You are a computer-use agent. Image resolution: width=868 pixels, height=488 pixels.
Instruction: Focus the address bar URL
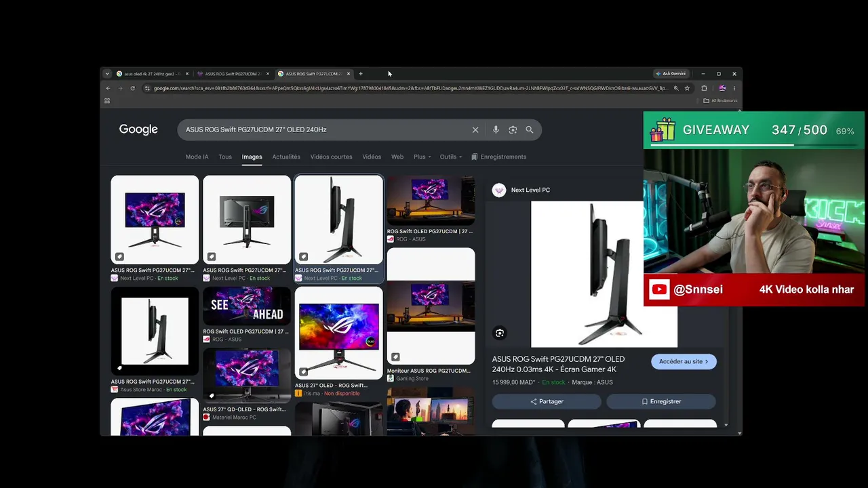pyautogui.click(x=410, y=88)
